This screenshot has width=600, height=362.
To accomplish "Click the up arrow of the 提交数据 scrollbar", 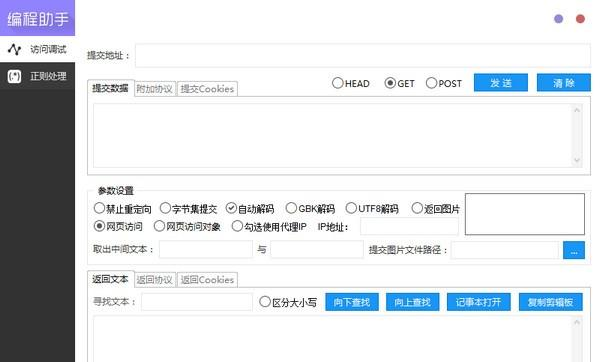I will click(x=577, y=110).
